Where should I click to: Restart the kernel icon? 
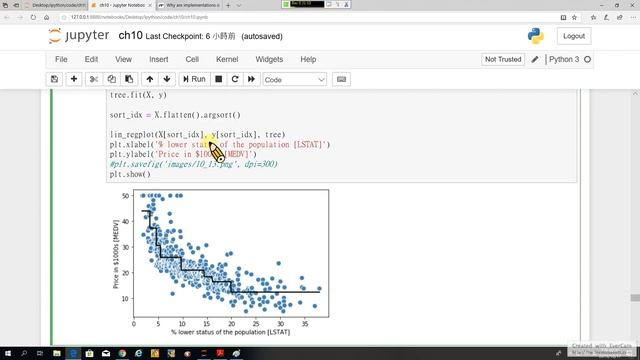tap(235, 79)
